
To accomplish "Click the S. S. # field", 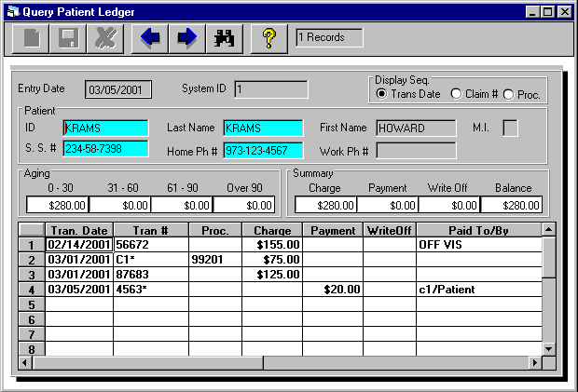I will (105, 149).
